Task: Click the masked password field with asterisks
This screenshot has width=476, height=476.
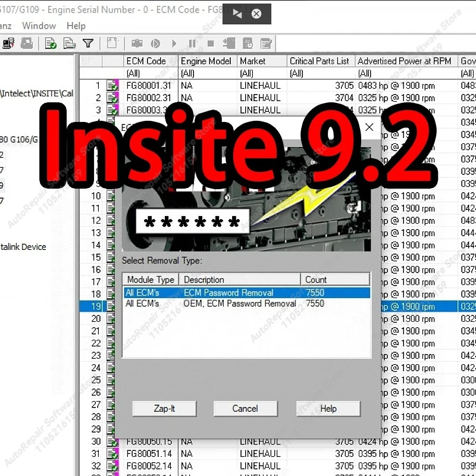Action: tap(192, 221)
